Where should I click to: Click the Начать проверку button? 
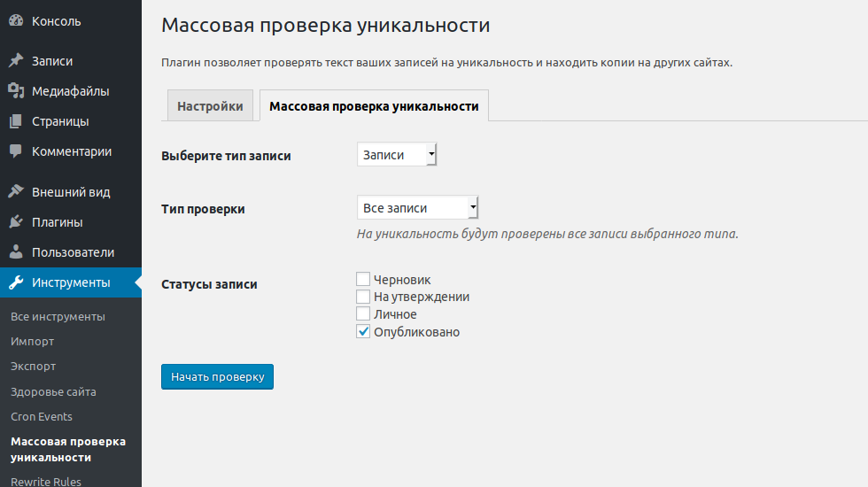[x=218, y=376]
